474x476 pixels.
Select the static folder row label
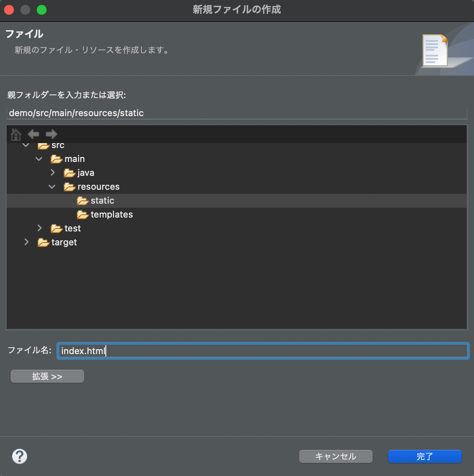click(x=103, y=201)
